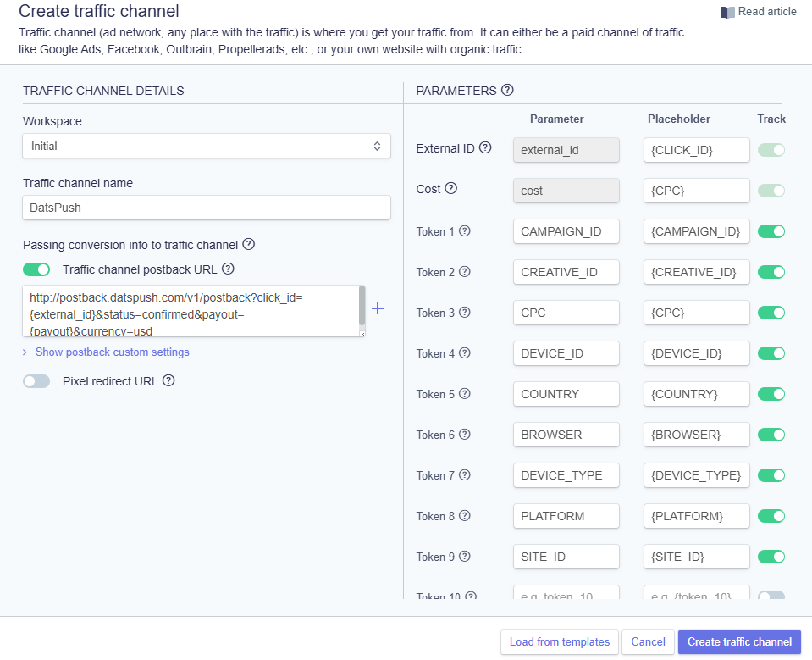Image resolution: width=812 pixels, height=660 pixels.
Task: Turn off tracking toggle for Token 3
Action: 771,313
